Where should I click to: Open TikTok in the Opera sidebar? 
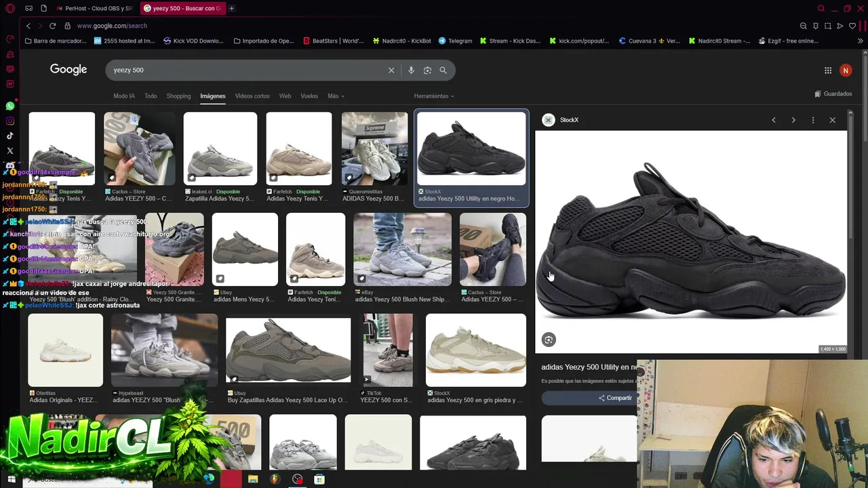click(10, 136)
